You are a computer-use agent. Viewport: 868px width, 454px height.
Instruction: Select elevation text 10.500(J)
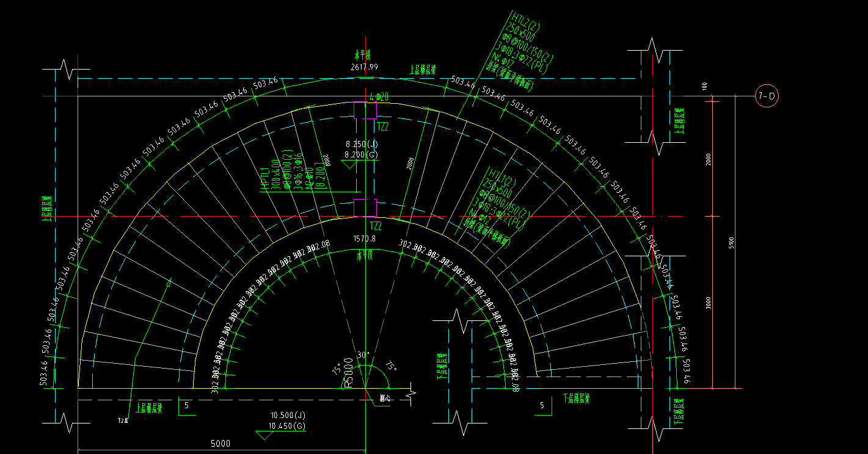tap(286, 415)
